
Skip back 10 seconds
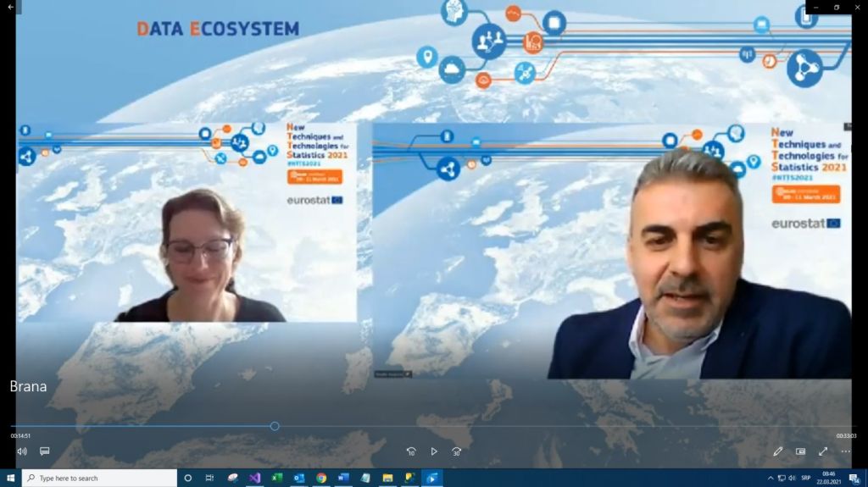pyautogui.click(x=411, y=451)
